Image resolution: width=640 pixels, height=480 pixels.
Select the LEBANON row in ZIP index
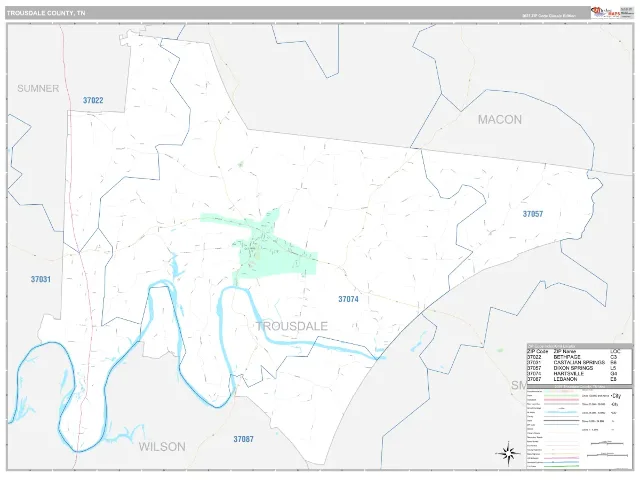(578, 379)
